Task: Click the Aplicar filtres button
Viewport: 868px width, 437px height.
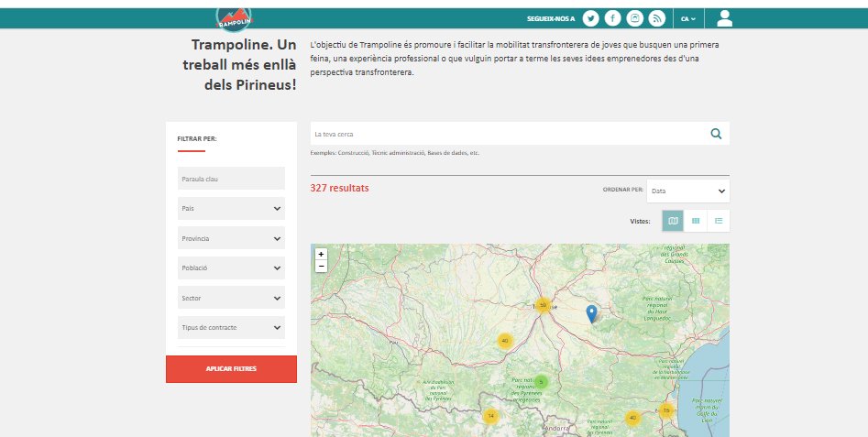Action: pos(231,369)
